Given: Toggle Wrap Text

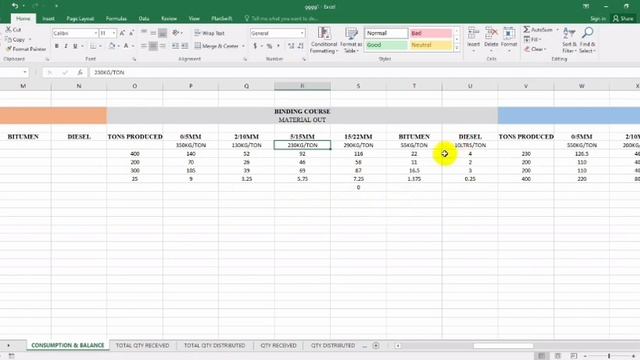Looking at the screenshot, I should click(x=209, y=33).
